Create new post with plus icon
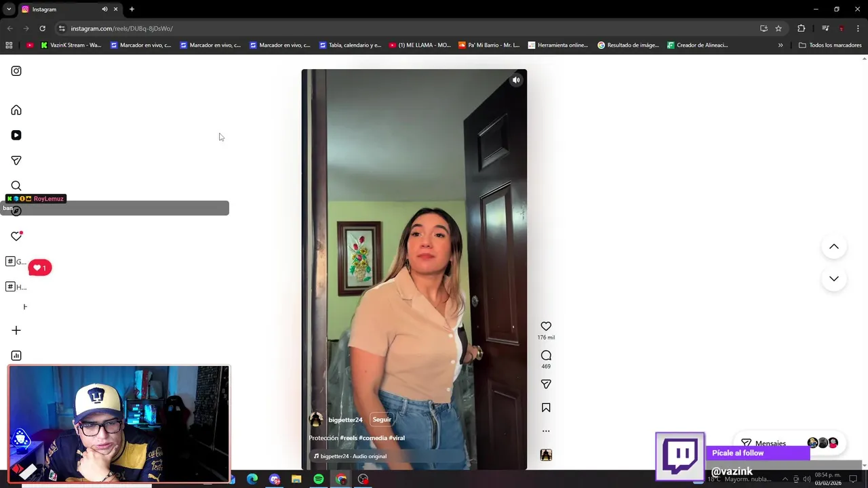Viewport: 868px width, 488px height. click(x=16, y=330)
